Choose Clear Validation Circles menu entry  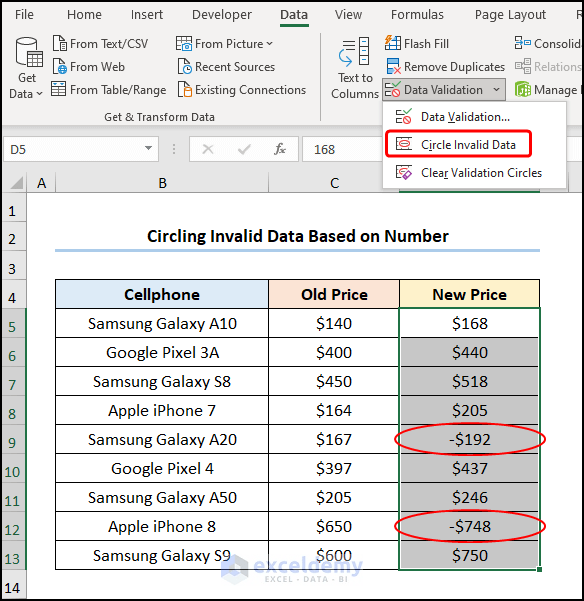click(474, 172)
